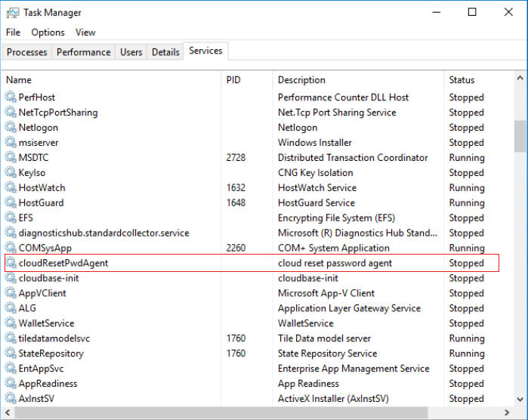Click the gear icon beside cloudbase-init
Viewport: 528px width, 420px height.
click(x=11, y=278)
